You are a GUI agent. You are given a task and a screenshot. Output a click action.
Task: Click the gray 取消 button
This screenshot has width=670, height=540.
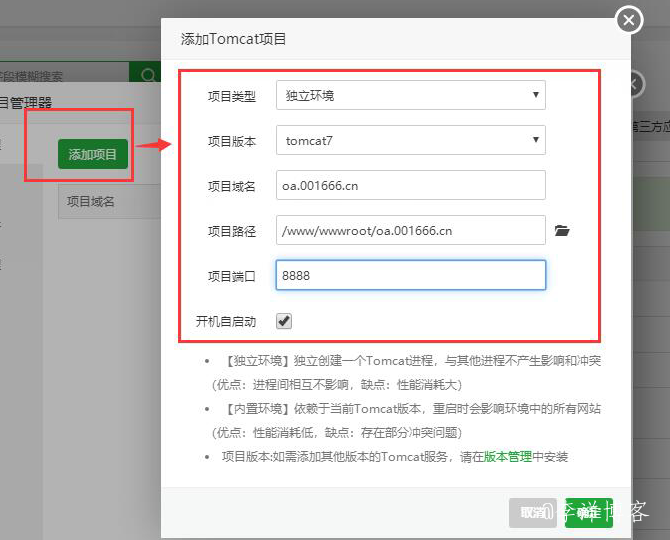click(x=532, y=512)
